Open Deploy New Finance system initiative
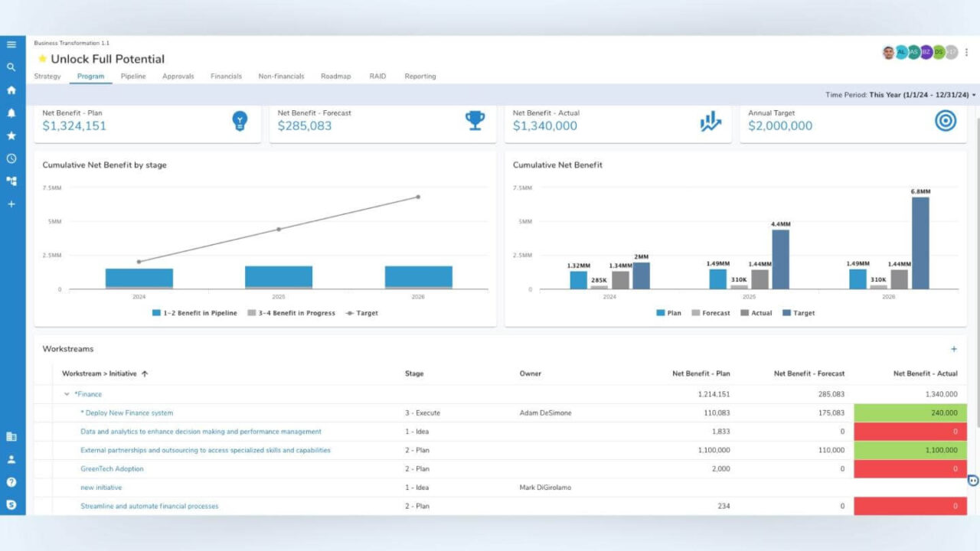The height and width of the screenshot is (551, 980). pos(127,413)
